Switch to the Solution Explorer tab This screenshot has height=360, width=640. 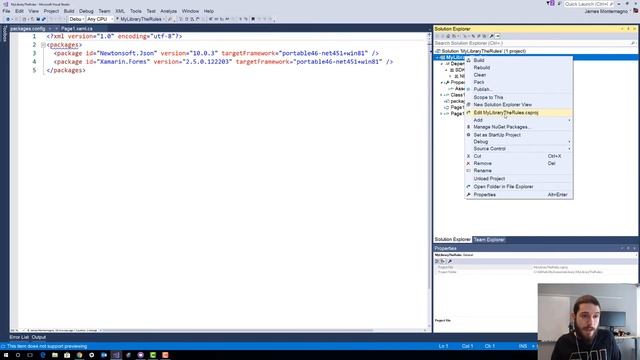pyautogui.click(x=452, y=240)
